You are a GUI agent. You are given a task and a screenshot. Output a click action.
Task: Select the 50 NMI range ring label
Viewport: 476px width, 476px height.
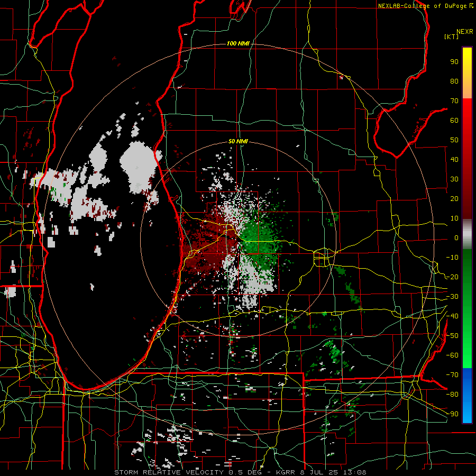[238, 141]
